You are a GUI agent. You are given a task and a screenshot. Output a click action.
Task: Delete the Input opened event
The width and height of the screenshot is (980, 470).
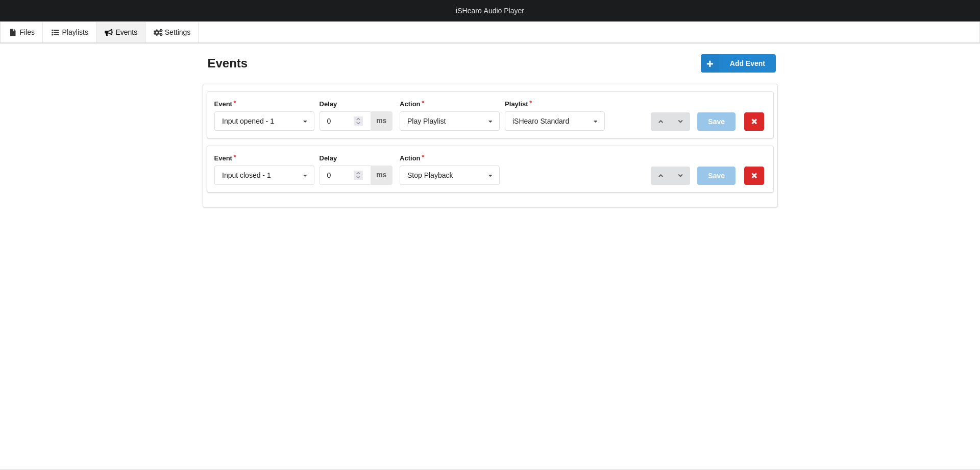[x=754, y=122]
